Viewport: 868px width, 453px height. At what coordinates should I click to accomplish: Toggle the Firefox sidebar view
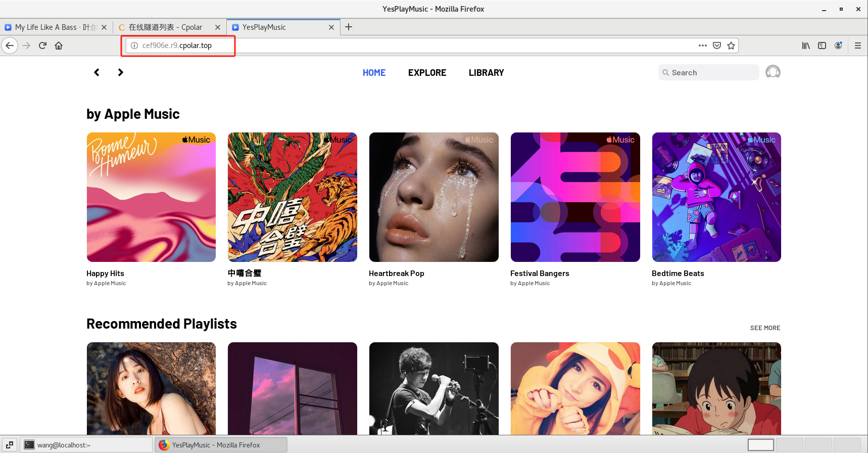(x=822, y=46)
